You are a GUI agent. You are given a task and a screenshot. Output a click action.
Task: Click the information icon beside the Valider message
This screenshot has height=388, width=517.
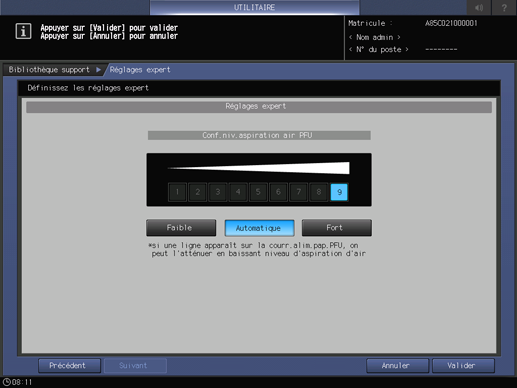point(23,31)
